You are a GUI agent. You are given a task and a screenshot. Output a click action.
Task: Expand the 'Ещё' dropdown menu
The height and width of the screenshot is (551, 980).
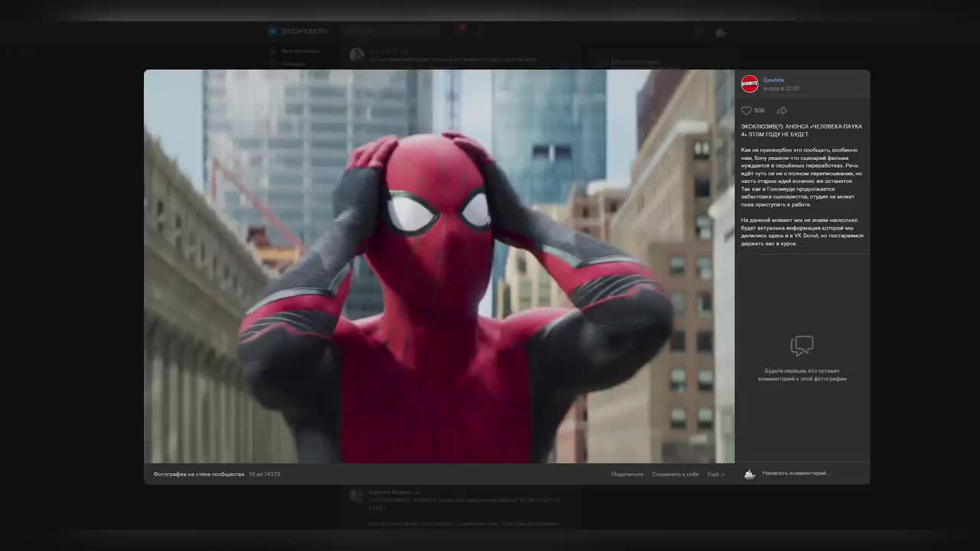click(716, 474)
